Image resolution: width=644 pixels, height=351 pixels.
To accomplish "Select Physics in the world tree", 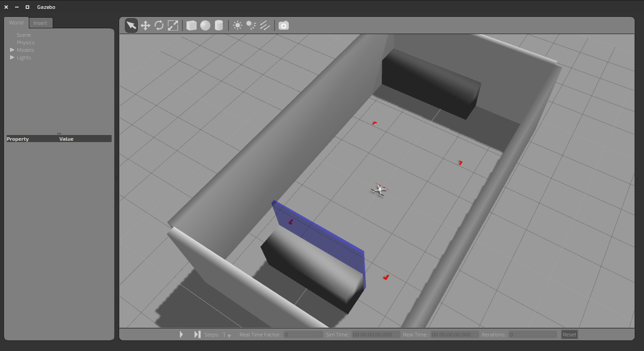I will coord(26,42).
